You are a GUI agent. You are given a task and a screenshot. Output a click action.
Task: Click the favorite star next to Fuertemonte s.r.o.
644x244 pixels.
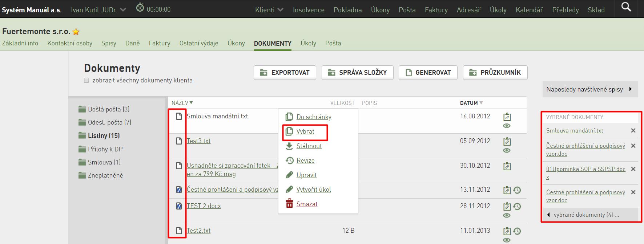coord(76,32)
